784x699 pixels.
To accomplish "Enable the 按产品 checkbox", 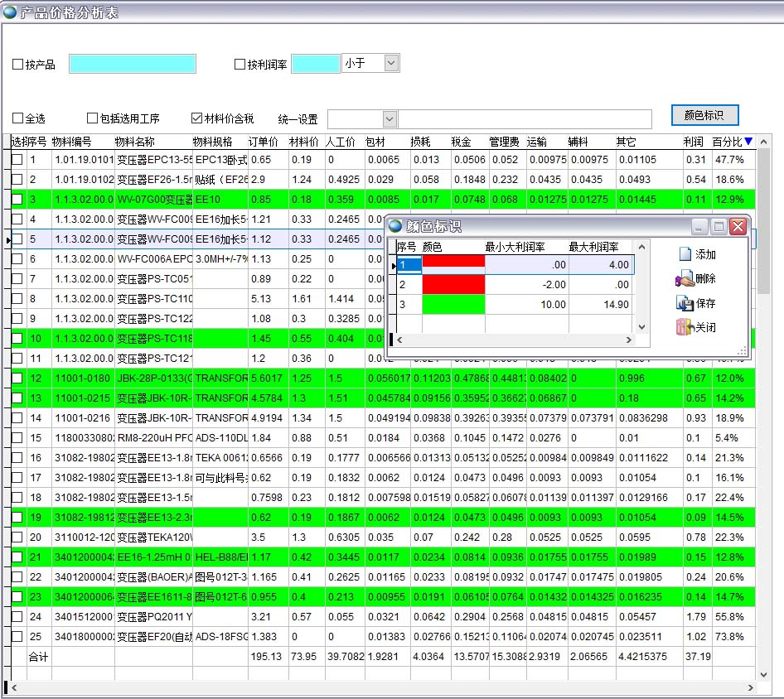I will tap(18, 65).
